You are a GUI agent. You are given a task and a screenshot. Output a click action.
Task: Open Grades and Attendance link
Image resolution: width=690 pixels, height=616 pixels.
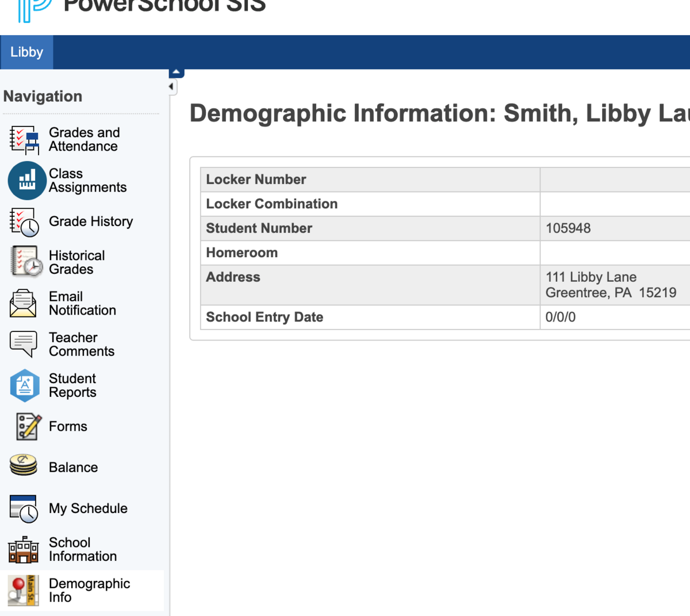click(x=85, y=140)
